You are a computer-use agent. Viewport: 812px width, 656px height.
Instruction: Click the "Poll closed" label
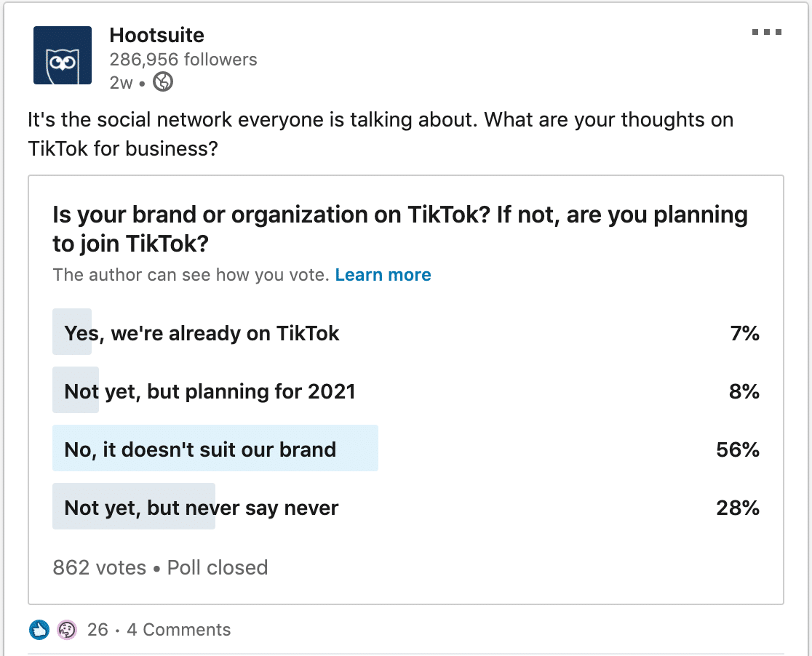click(217, 567)
